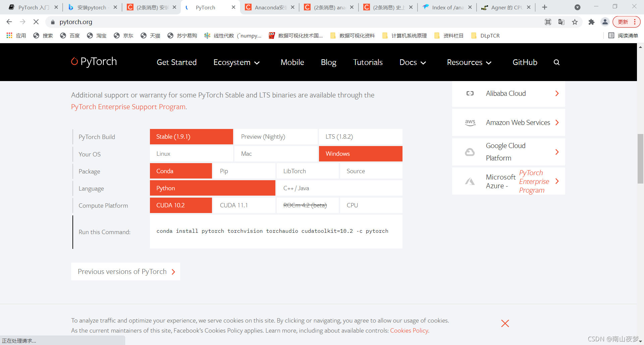
Task: Open the DLpTCR bookmark folder
Action: [x=485, y=36]
